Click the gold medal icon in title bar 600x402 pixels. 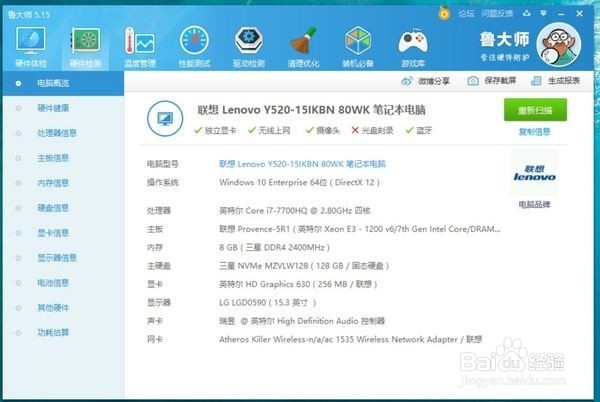[x=444, y=13]
